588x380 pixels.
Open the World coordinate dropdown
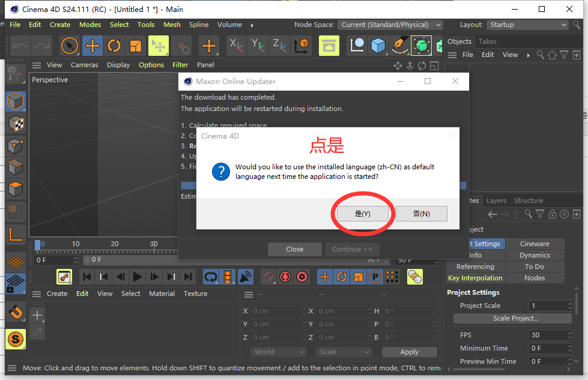point(278,352)
